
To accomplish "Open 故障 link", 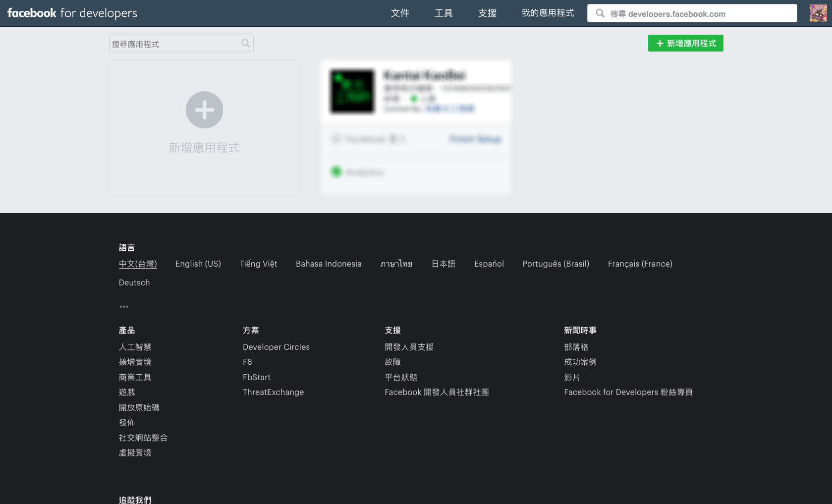I will click(x=393, y=362).
